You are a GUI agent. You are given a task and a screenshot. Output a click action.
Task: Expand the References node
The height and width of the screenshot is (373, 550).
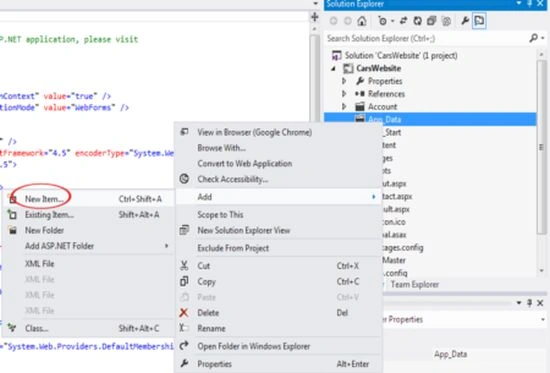(344, 94)
